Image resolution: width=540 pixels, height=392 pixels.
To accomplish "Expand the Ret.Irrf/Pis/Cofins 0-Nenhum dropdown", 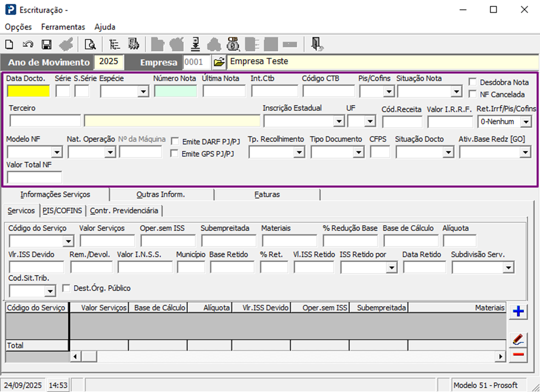I will pyautogui.click(x=526, y=122).
